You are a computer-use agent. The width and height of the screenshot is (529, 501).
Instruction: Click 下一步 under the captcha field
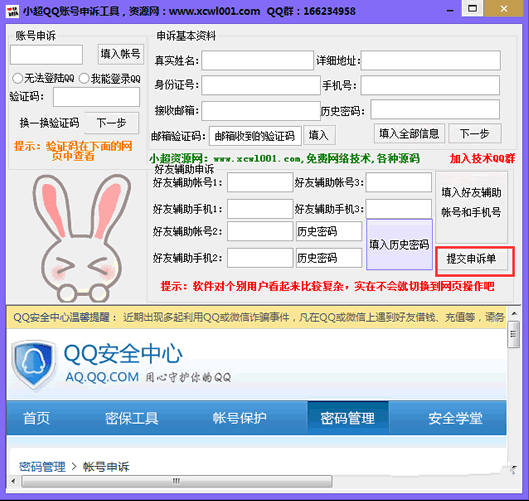click(111, 123)
